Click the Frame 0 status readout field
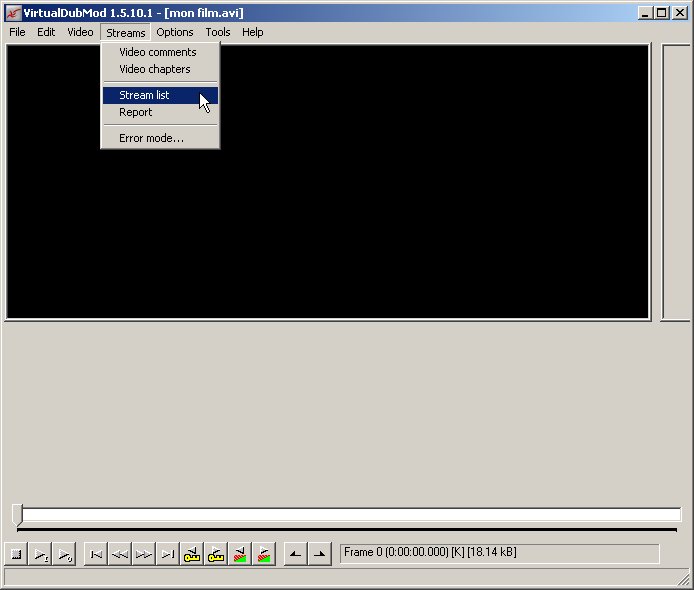 (x=500, y=554)
